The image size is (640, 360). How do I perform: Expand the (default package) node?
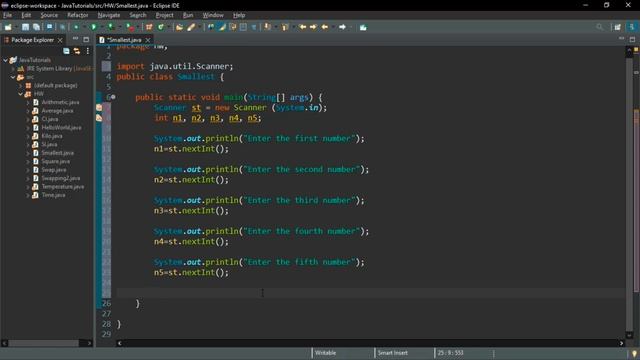(20, 85)
